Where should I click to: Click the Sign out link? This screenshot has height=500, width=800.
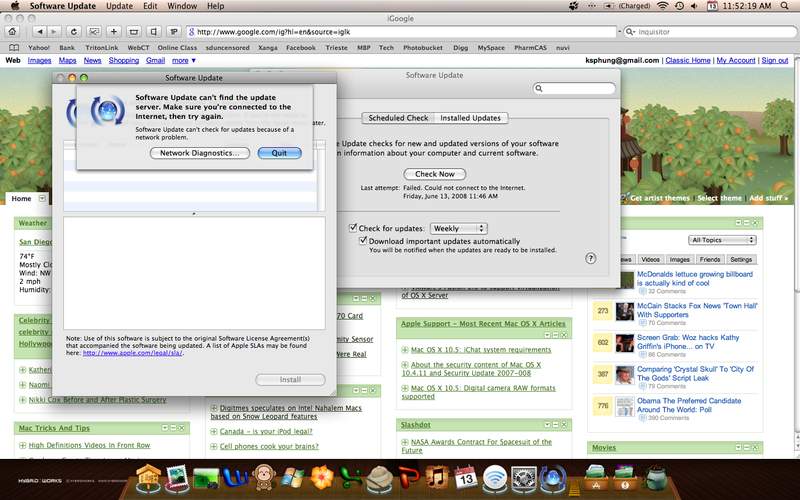click(774, 60)
